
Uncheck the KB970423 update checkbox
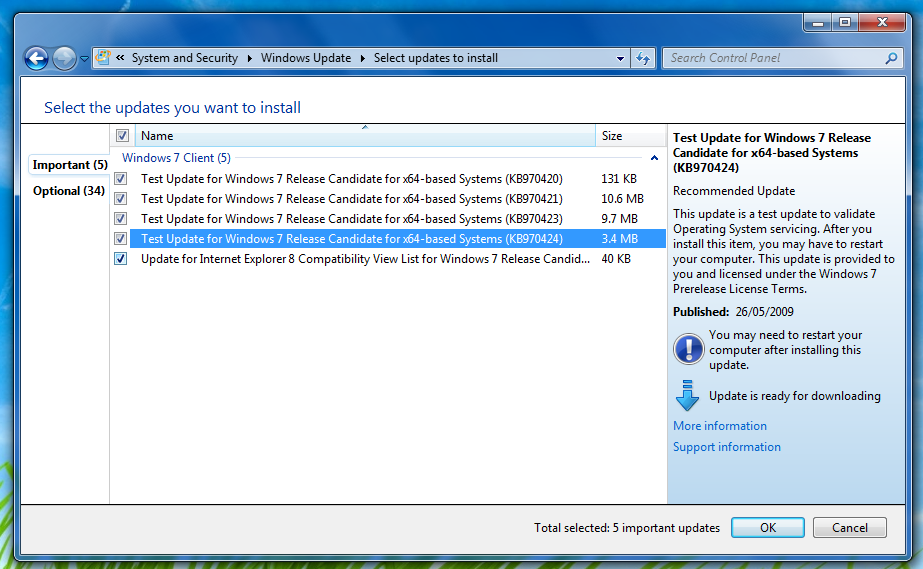click(121, 218)
